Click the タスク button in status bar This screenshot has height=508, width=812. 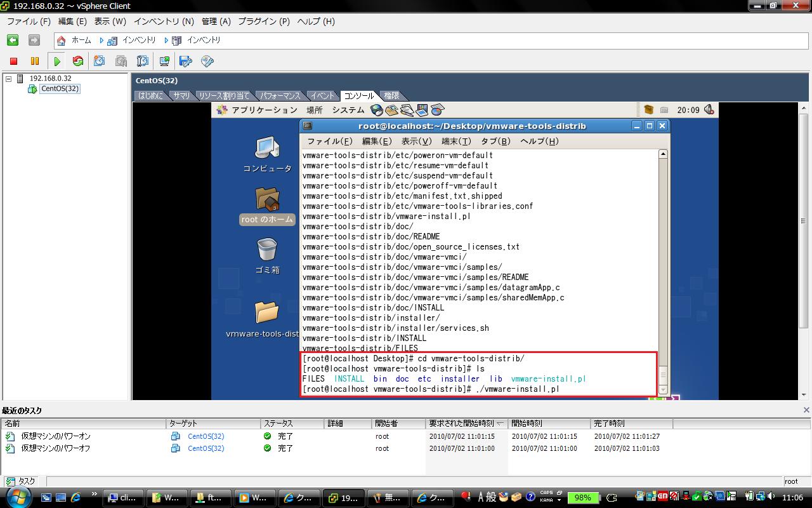tap(22, 481)
